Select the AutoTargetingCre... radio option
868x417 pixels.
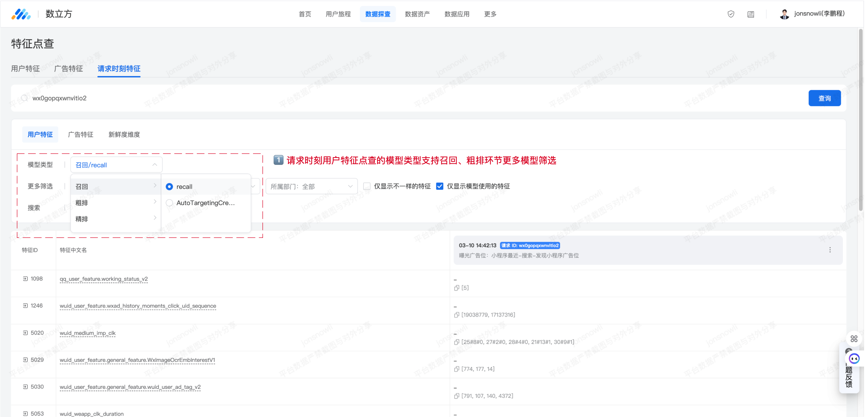[x=169, y=203]
